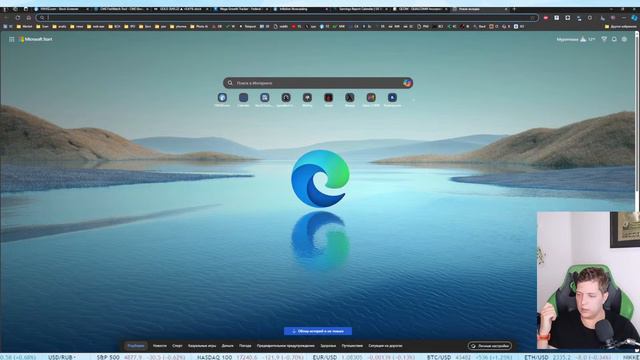Open the analiz bookmarks folder

(x=59, y=27)
